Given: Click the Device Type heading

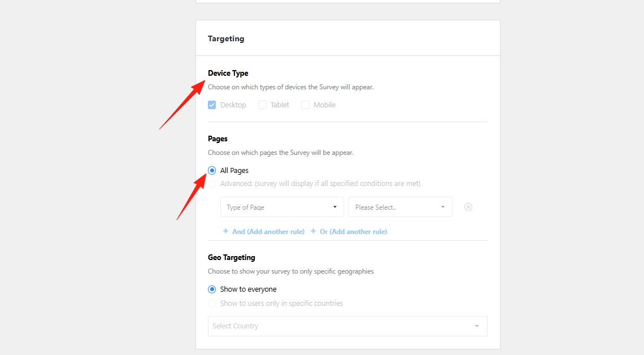Looking at the screenshot, I should coord(228,73).
